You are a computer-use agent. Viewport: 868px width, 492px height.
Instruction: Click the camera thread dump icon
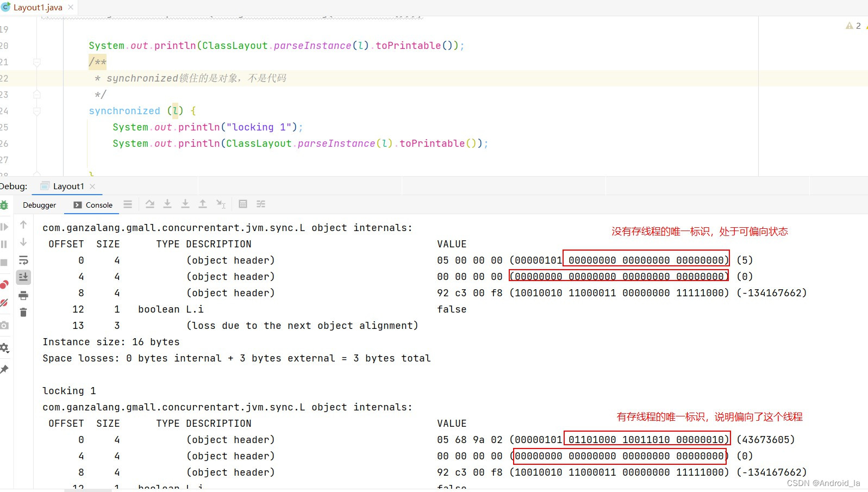(4, 325)
